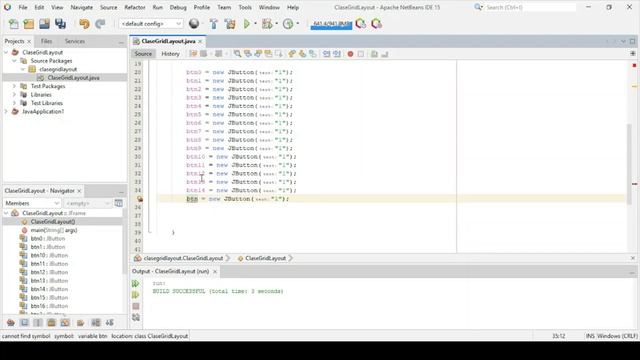Open the Edit menu
This screenshot has height=360, width=640.
(x=39, y=7)
